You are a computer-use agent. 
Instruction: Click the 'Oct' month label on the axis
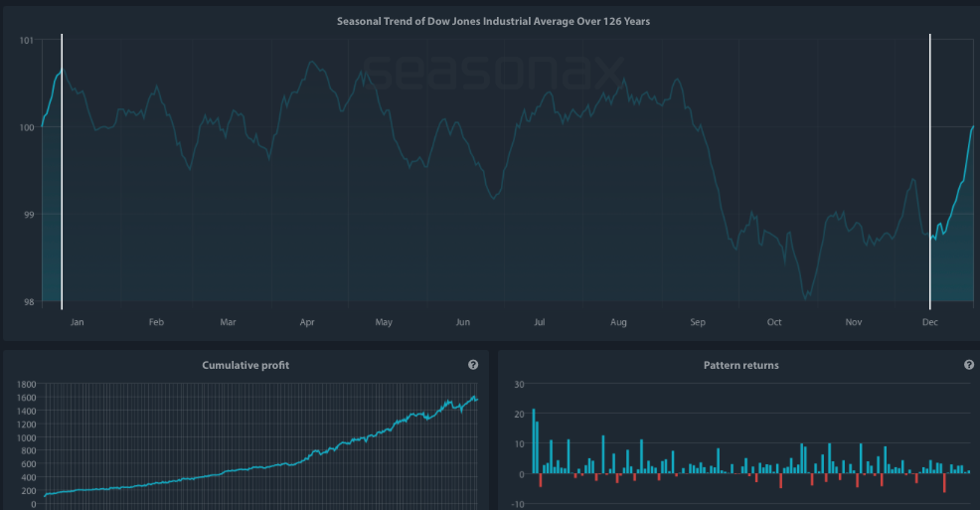(774, 322)
